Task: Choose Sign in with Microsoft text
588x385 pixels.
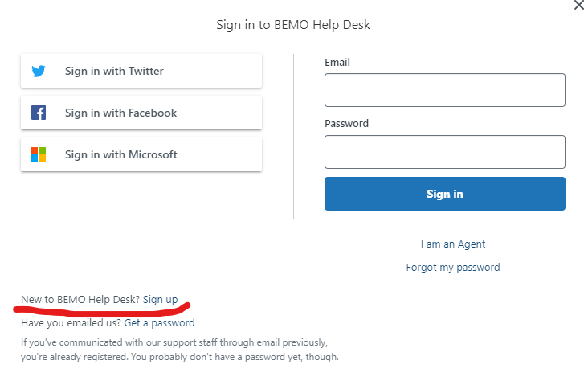Action: [x=120, y=154]
